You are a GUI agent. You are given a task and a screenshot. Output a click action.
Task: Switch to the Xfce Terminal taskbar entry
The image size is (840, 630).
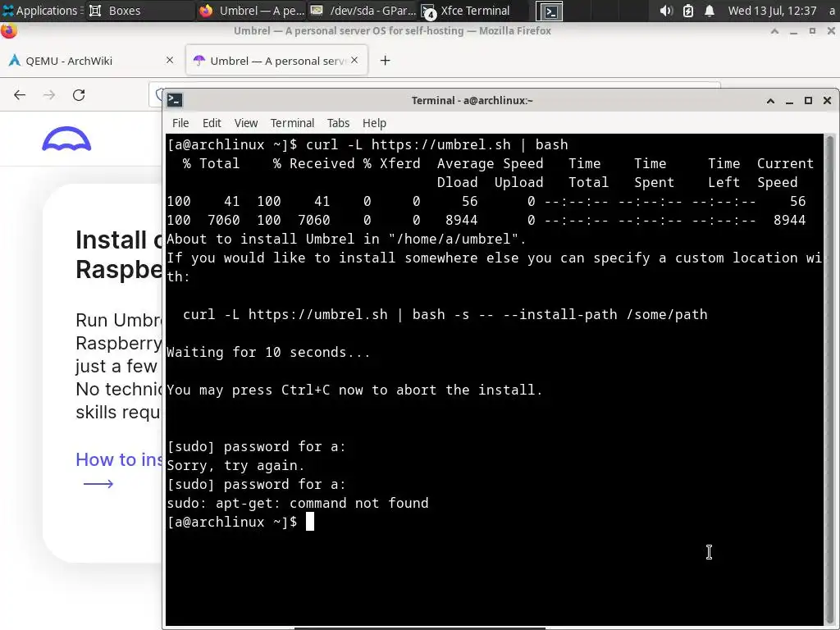click(473, 11)
